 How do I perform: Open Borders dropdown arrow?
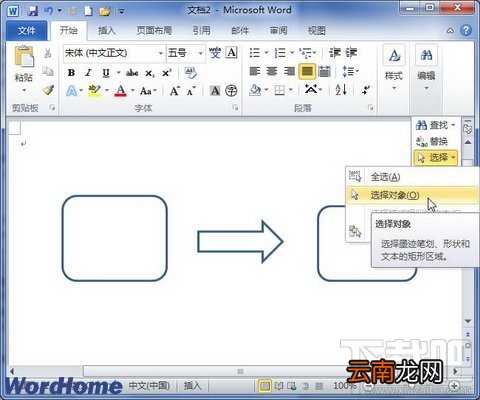pos(291,89)
